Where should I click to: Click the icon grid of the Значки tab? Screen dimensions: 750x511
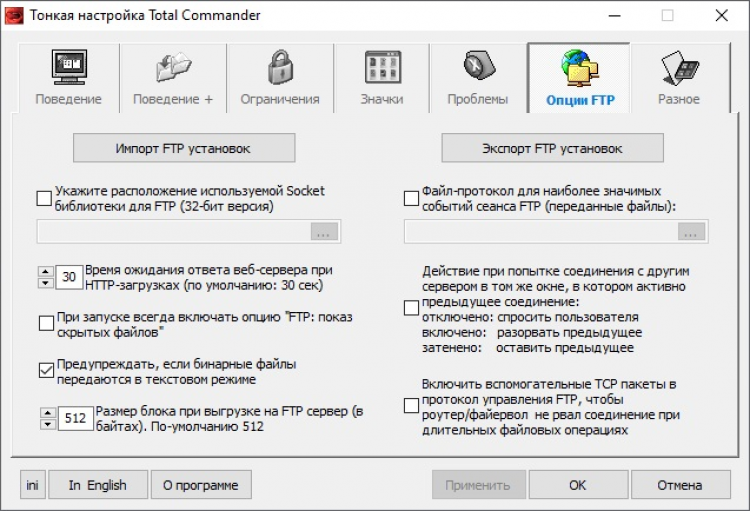(x=382, y=68)
